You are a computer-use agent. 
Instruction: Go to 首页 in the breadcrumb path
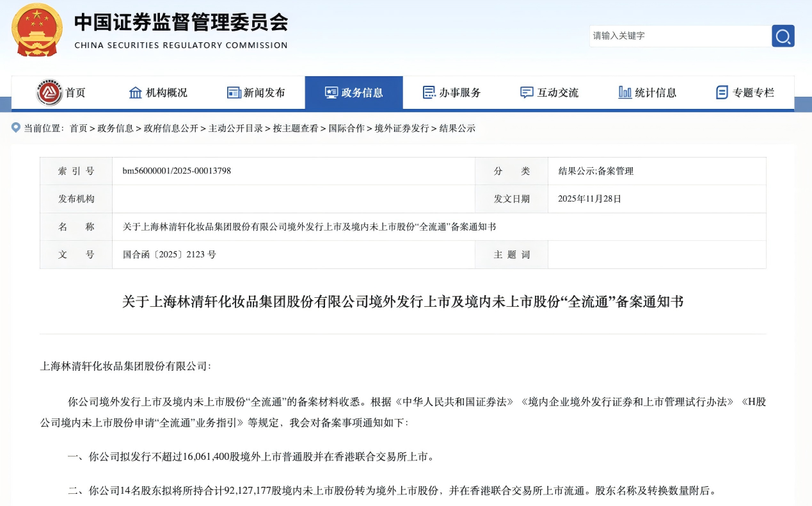click(79, 128)
